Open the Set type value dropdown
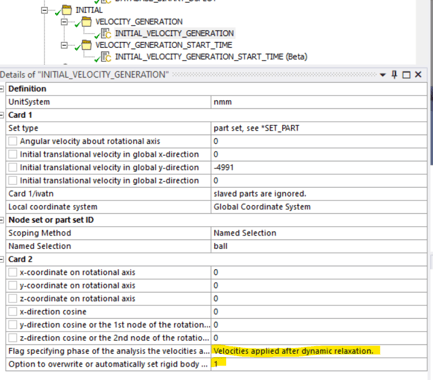Screen dimensions: 433x380 (x=319, y=128)
